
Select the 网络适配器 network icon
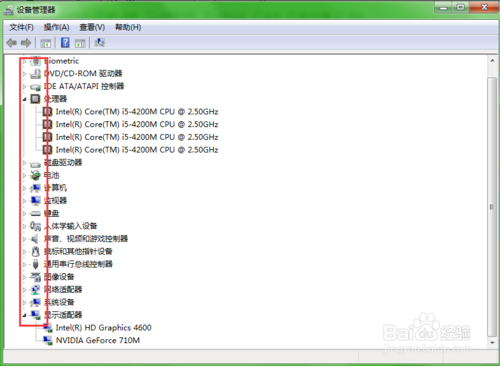35,290
